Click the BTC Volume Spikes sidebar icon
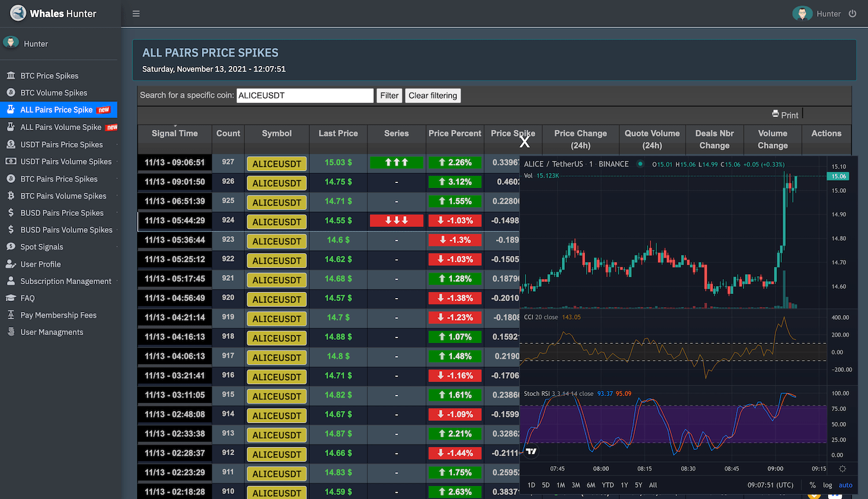Screen dimensions: 868x499 pos(11,93)
